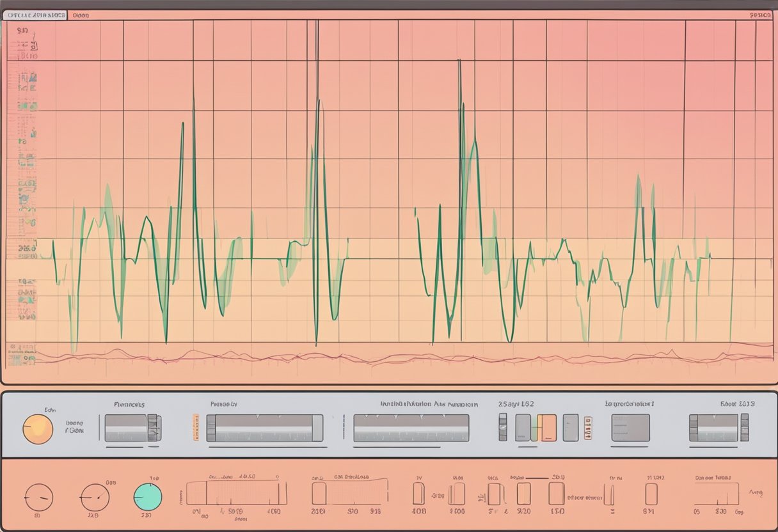Click the light end handle of second slider
Image resolution: width=778 pixels, height=532 pixels.
[317, 428]
